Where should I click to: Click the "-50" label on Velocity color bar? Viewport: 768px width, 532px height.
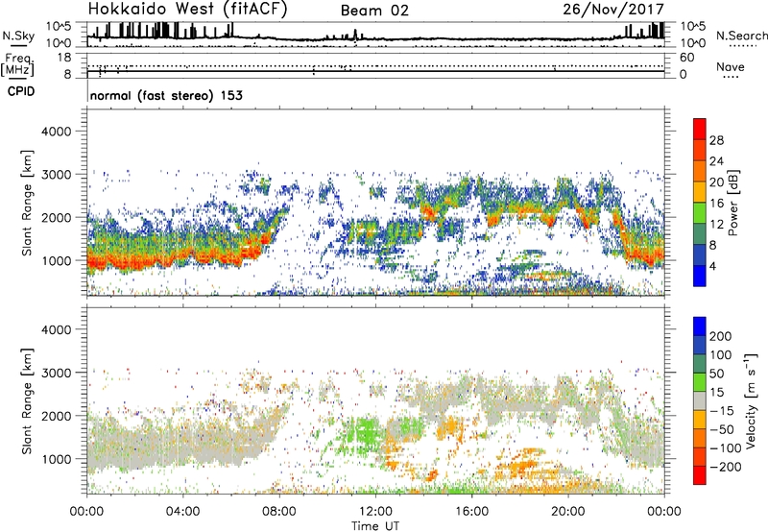coord(722,429)
